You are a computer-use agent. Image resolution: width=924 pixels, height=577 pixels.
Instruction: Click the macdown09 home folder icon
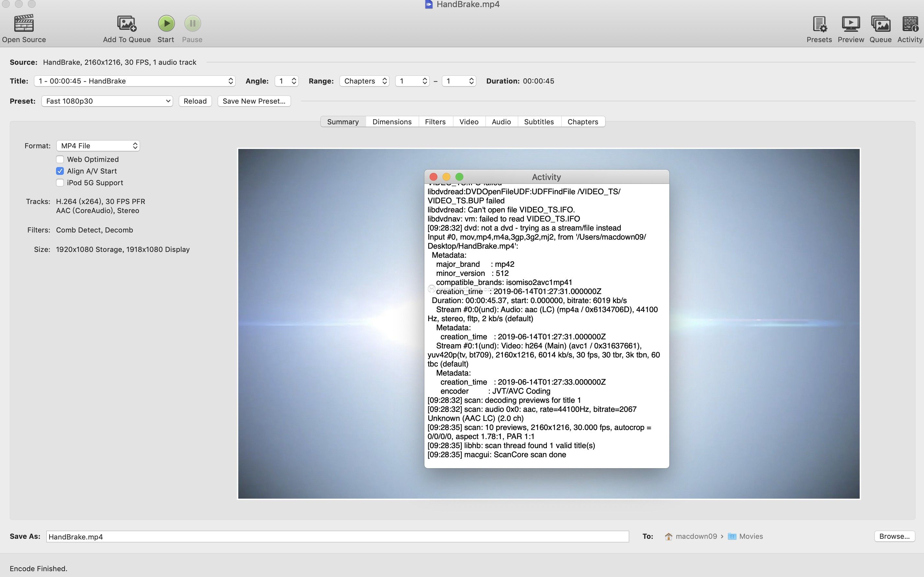pos(669,537)
